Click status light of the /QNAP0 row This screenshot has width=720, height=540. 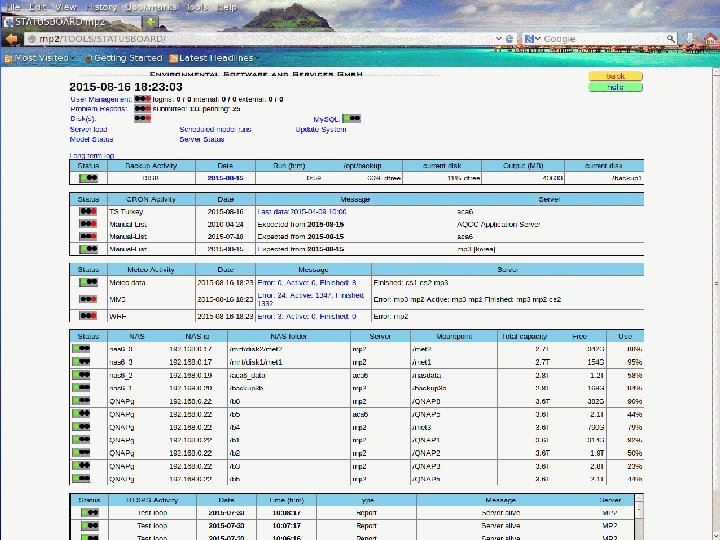pos(81,401)
